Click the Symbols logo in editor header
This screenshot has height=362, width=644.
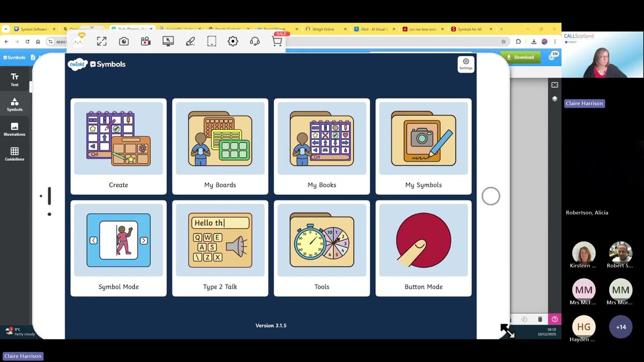tap(14, 57)
